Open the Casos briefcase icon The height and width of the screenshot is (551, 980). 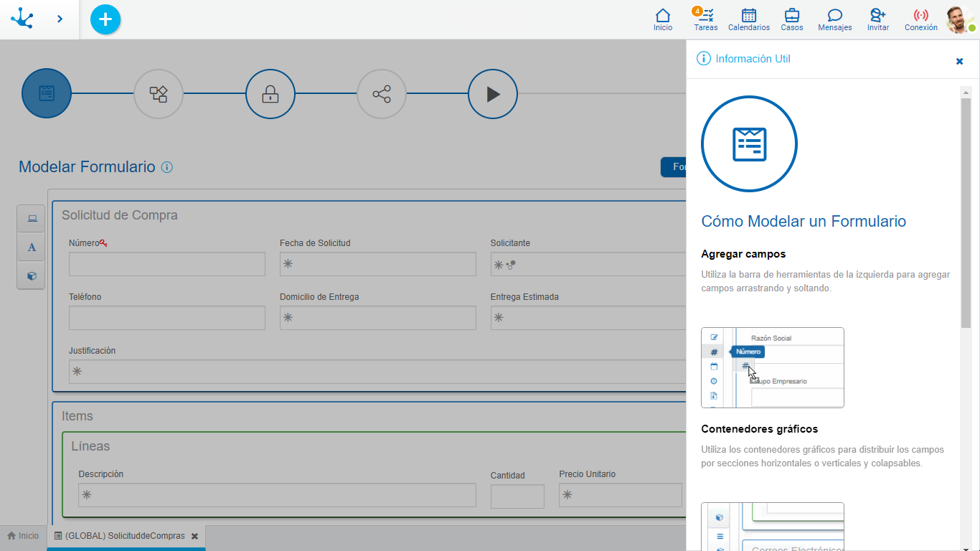pyautogui.click(x=791, y=19)
